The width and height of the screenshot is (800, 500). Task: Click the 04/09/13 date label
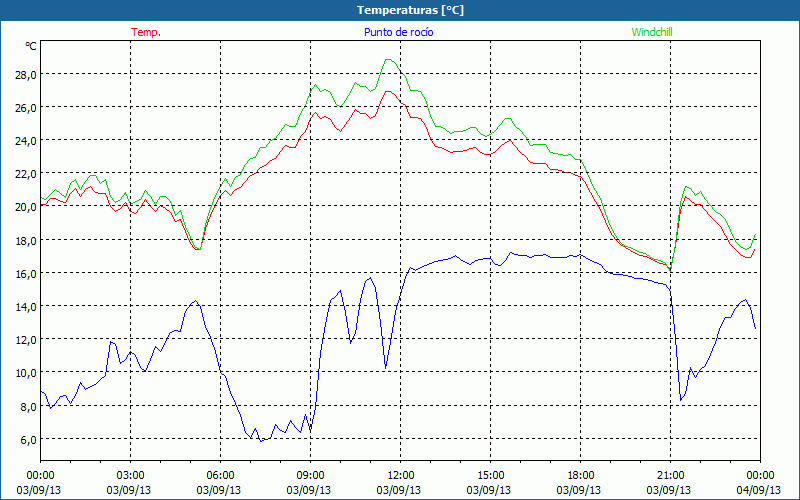760,490
